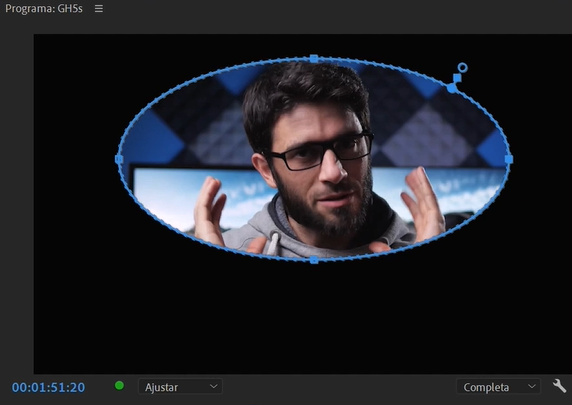Open the Programa: GH5s panel menu
This screenshot has height=405, width=572.
click(x=98, y=8)
